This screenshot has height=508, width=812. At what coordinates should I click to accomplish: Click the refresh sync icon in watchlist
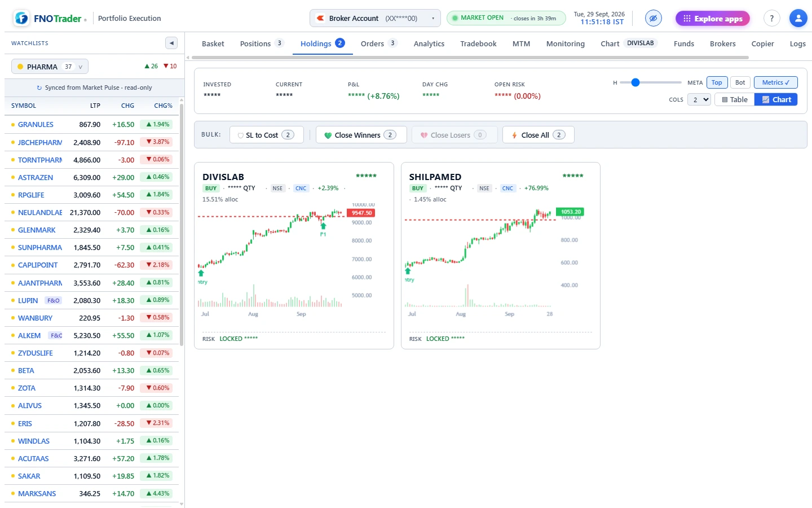[x=39, y=88]
